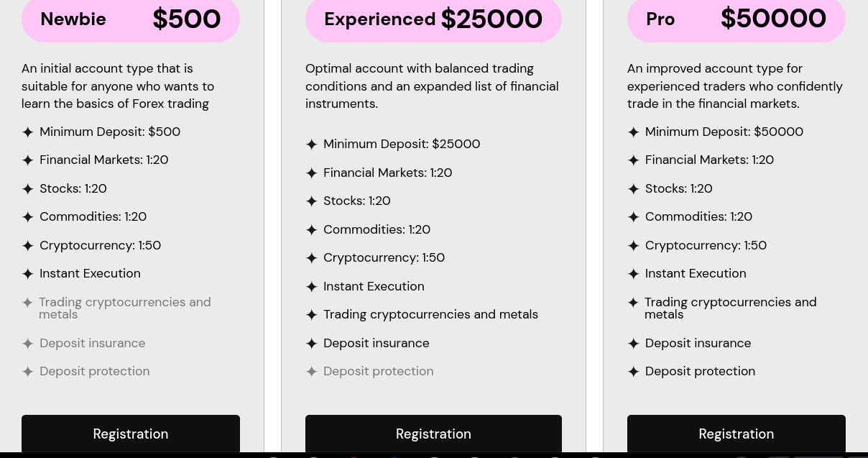Select the Experienced $25000 plan header
Image resolution: width=868 pixels, height=458 pixels.
pyautogui.click(x=433, y=19)
